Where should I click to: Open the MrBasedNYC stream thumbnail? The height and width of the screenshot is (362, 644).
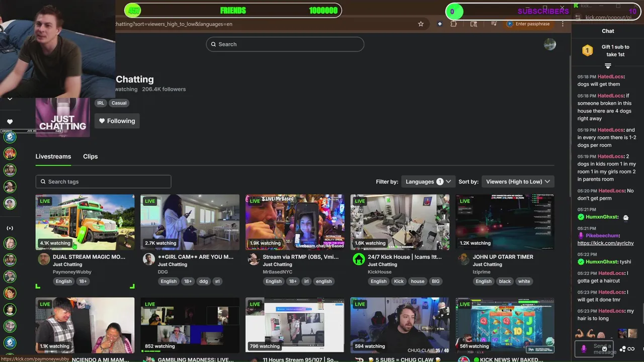point(295,222)
